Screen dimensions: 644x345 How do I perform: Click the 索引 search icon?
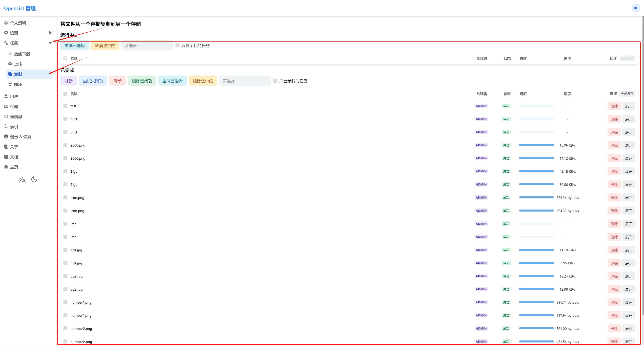pyautogui.click(x=6, y=127)
